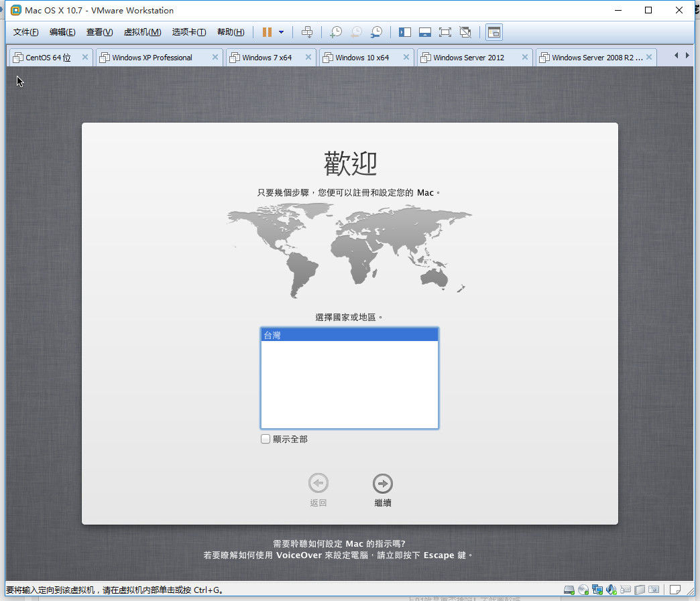This screenshot has height=601, width=700.
Task: Close the VMware Workstation window
Action: pyautogui.click(x=679, y=10)
